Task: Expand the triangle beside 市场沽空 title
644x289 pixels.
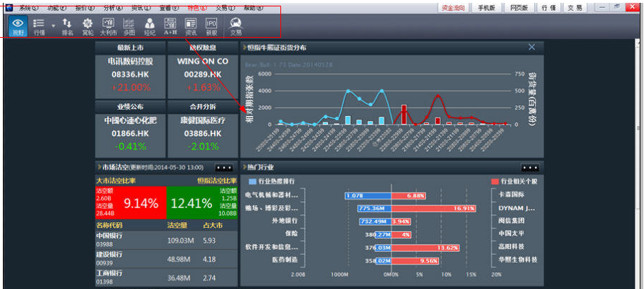Action: pyautogui.click(x=100, y=167)
